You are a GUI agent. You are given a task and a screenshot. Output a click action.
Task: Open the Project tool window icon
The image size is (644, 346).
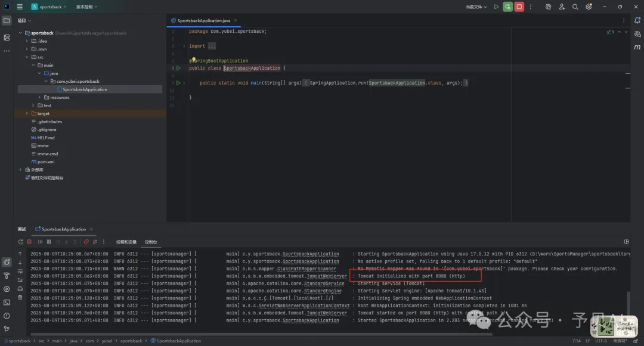(x=7, y=20)
